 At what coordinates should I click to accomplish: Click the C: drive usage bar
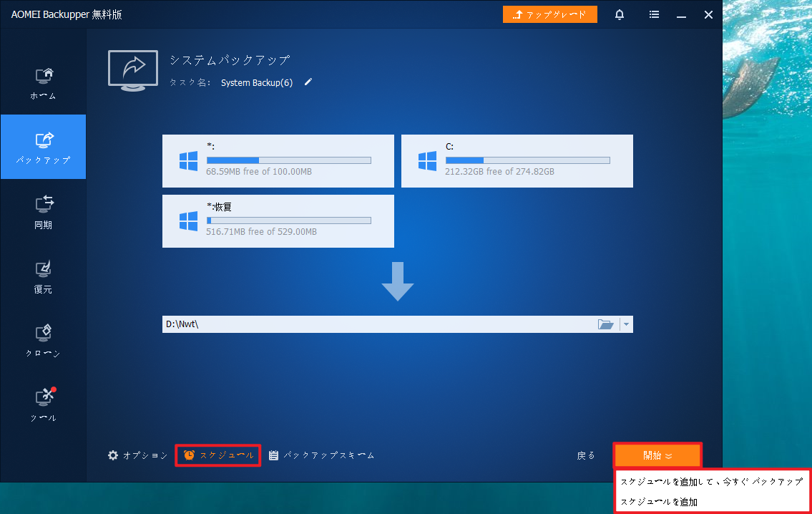[528, 160]
